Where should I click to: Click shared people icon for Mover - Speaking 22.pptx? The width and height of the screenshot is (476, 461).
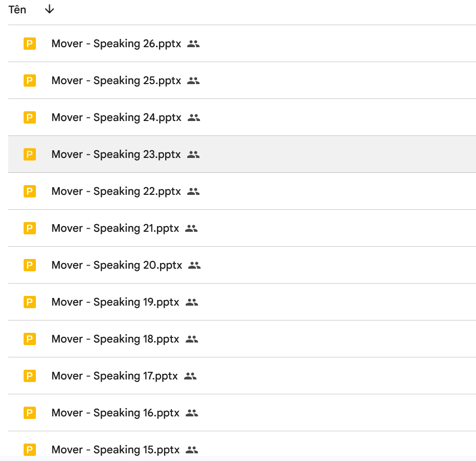[x=193, y=191]
